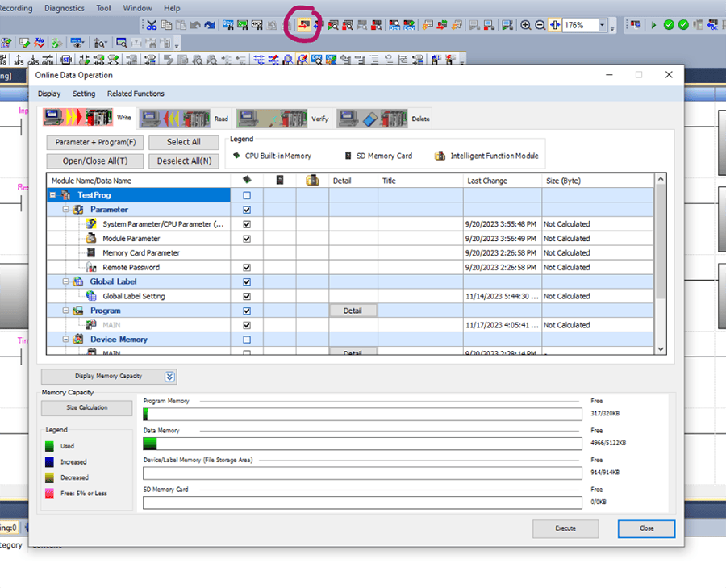
Task: Click the fit-width zoom icon beside 176%
Action: click(554, 25)
